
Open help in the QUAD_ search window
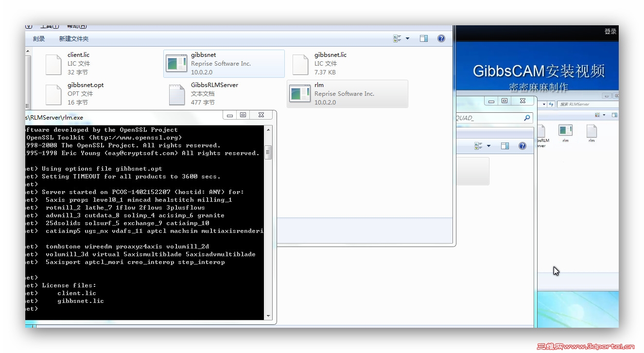[x=522, y=146]
